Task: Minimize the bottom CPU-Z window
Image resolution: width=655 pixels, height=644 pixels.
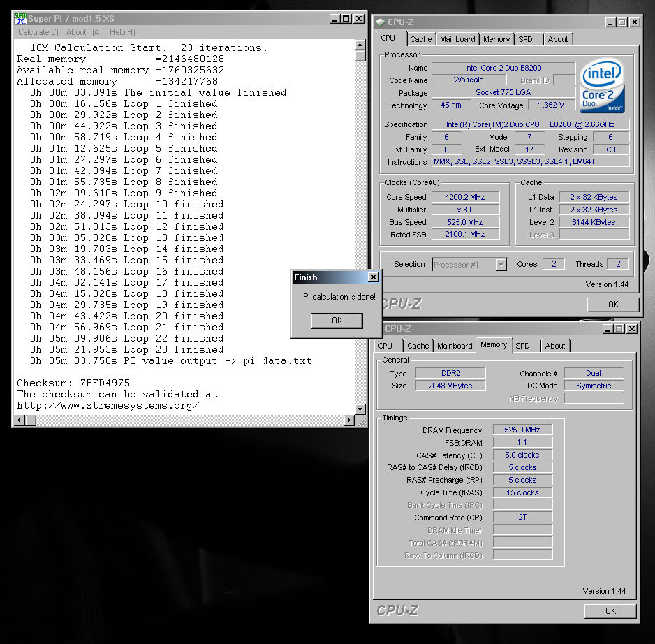Action: tap(608, 329)
